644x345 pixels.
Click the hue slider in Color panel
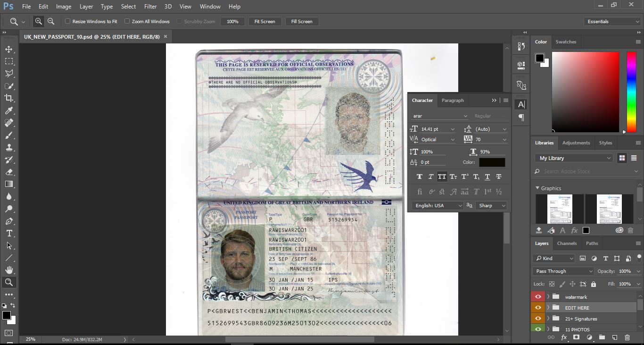(x=631, y=92)
